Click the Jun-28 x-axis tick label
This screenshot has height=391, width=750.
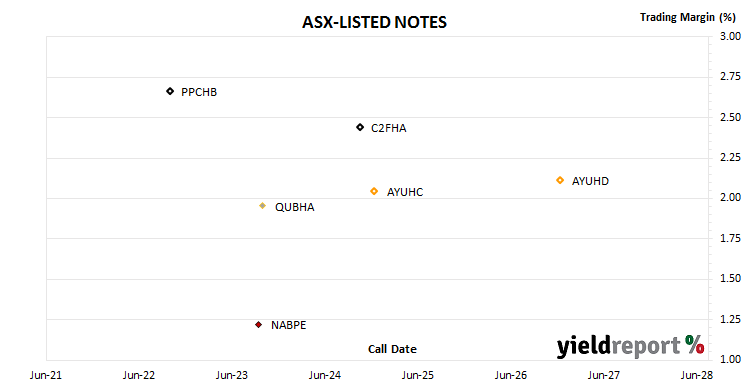point(696,375)
